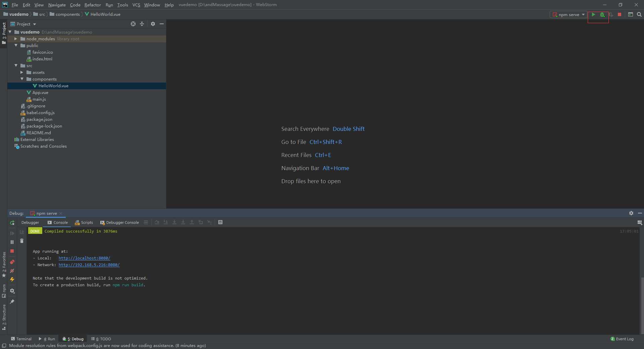Screen dimensions: 644x349
Task: Open the Refactor menu
Action: [93, 5]
